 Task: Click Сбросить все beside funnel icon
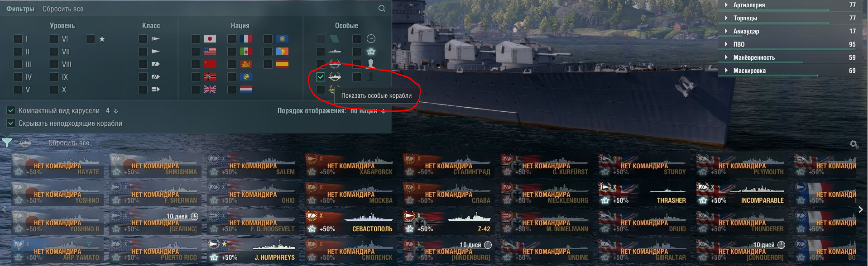[69, 143]
